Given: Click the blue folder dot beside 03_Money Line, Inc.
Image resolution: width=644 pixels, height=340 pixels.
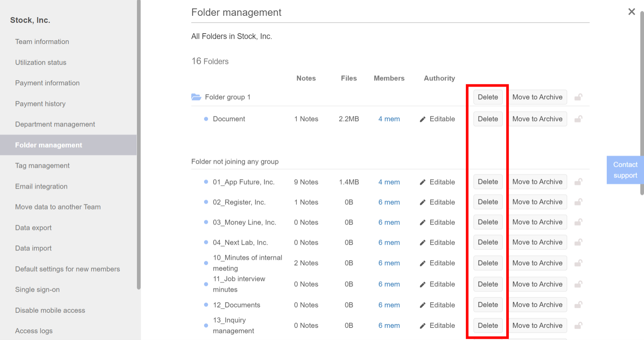Looking at the screenshot, I should tap(206, 222).
